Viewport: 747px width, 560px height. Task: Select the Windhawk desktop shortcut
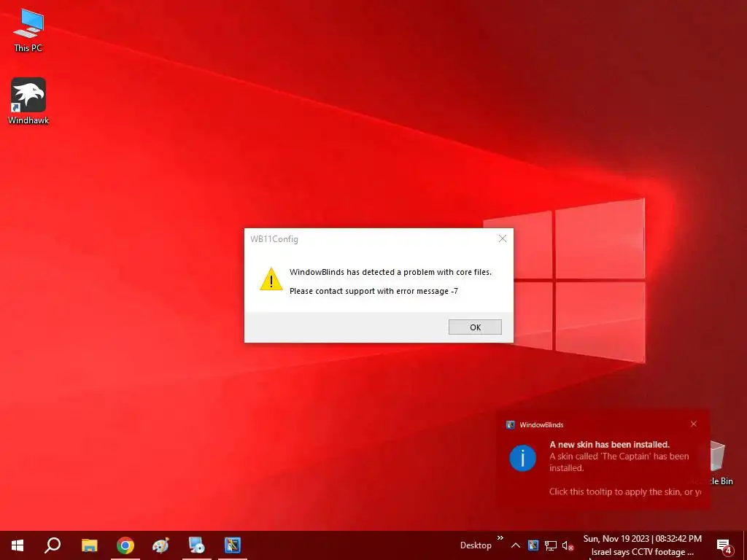coord(28,101)
